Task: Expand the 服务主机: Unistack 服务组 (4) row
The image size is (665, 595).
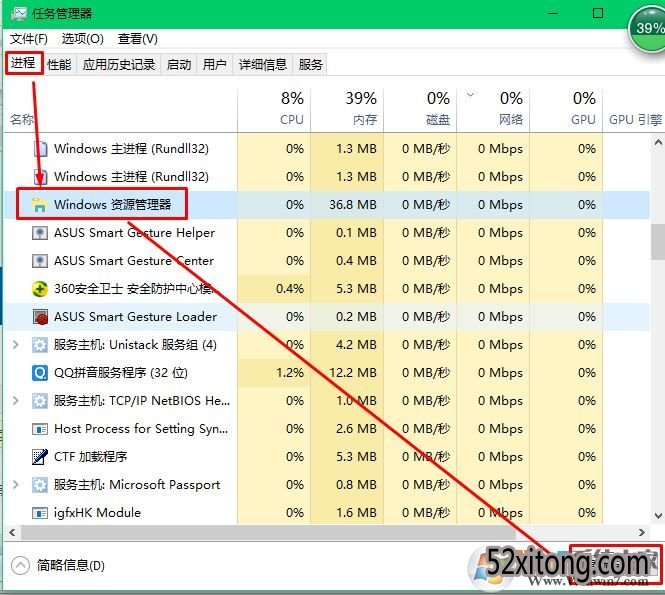Action: (16, 345)
